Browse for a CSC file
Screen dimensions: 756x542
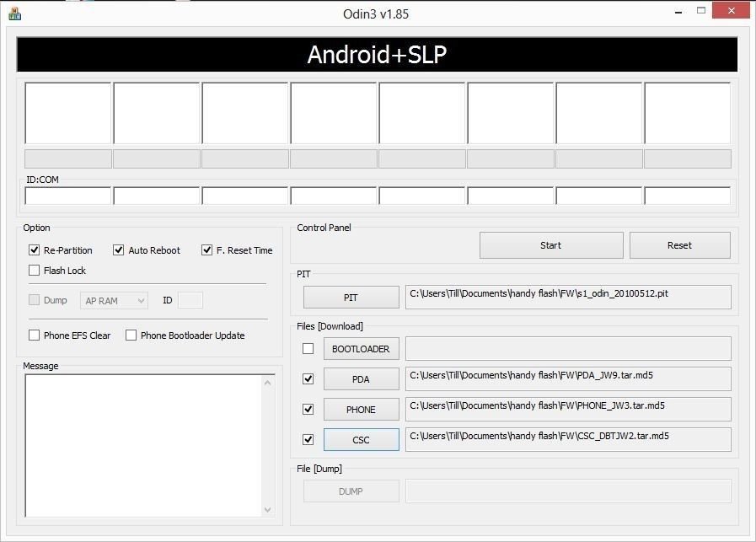coord(361,440)
